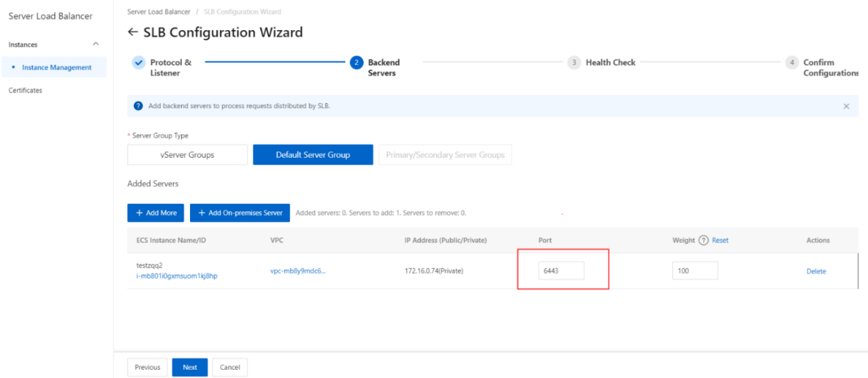Click the Cancel button
The image size is (868, 378).
[x=230, y=367]
